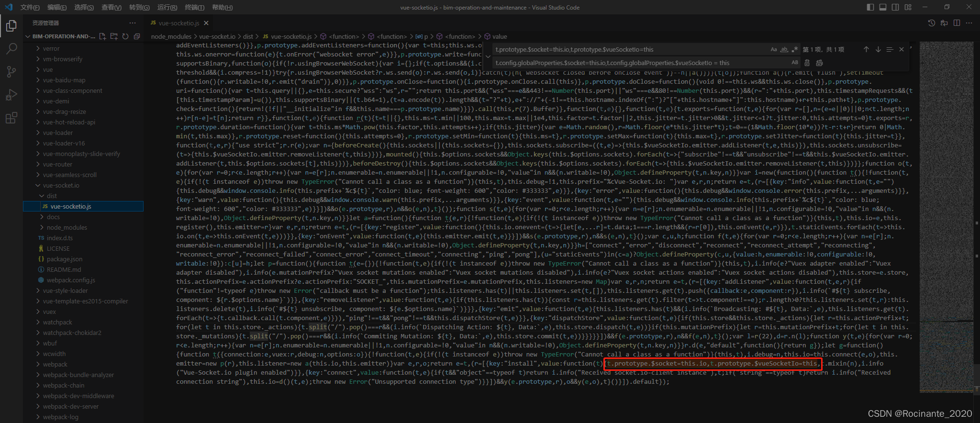Toggle Preserve Case in the replace box

click(795, 63)
